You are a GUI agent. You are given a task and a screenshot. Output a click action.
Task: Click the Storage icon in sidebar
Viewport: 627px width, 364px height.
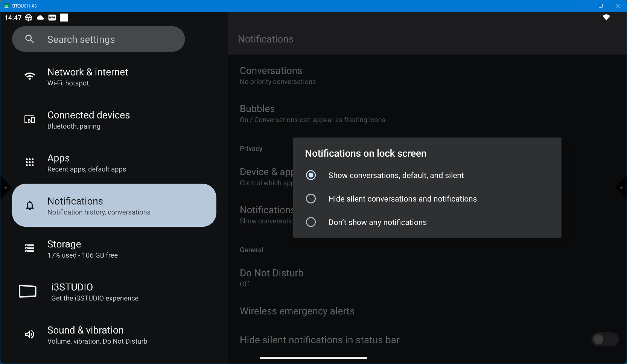point(30,249)
